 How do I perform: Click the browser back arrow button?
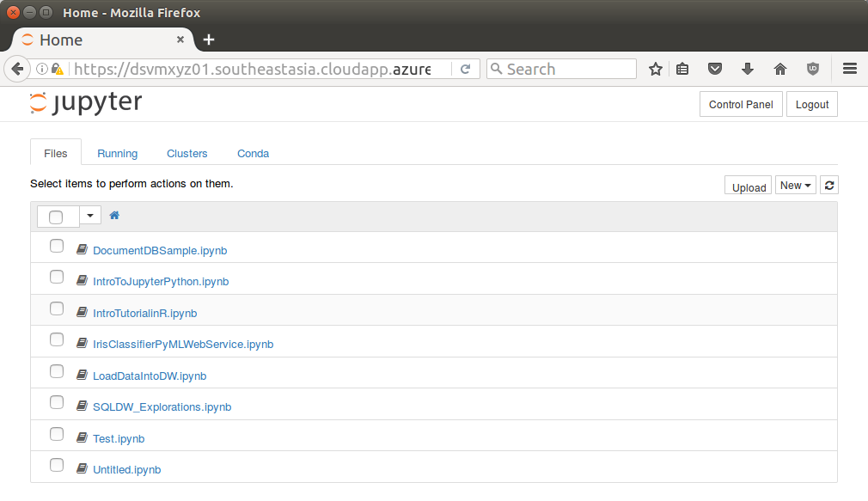coord(17,70)
